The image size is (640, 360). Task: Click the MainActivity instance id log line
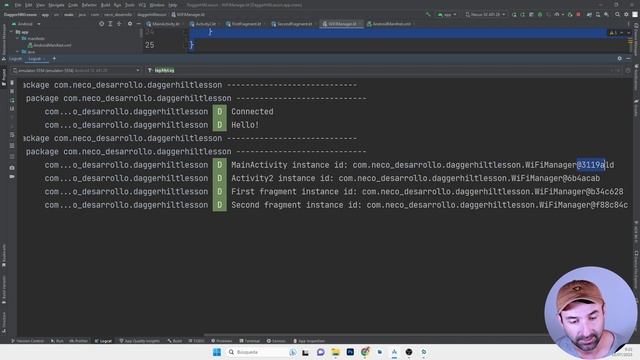point(422,165)
